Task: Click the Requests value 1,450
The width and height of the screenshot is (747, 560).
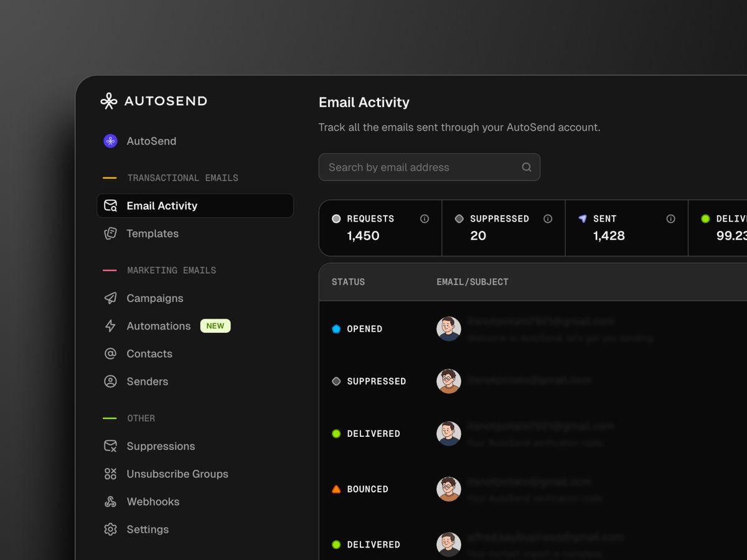Action: pos(363,236)
